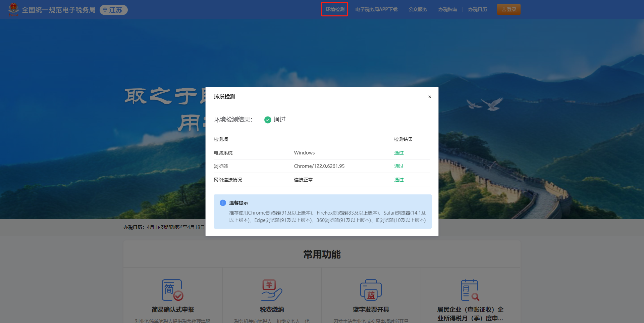Click the blue info icon in 温馨提示
644x323 pixels.
coord(223,203)
